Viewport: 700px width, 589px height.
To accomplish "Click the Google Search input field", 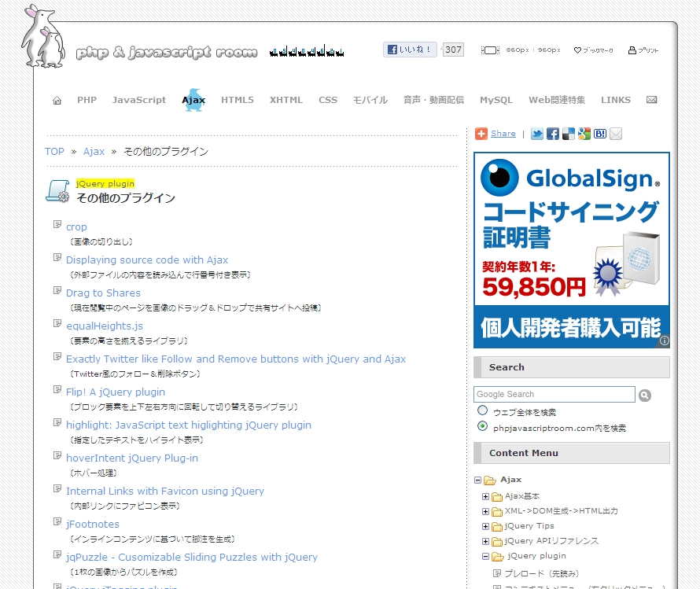I will coord(554,395).
